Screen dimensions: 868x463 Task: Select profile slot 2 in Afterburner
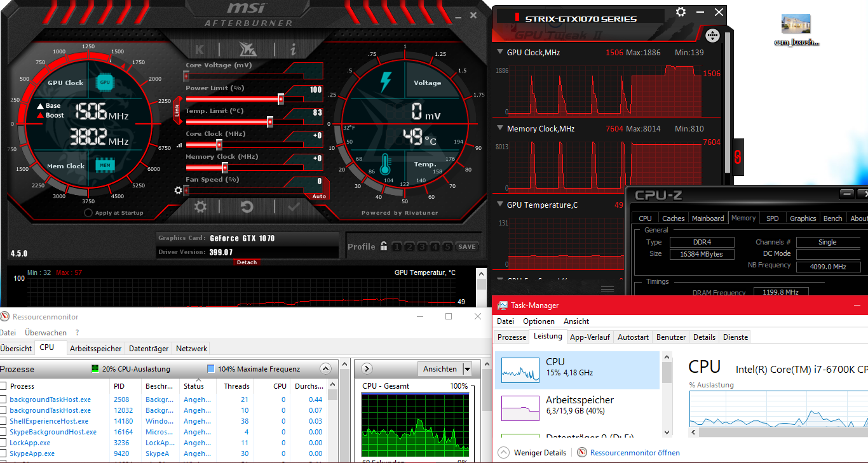pyautogui.click(x=409, y=246)
